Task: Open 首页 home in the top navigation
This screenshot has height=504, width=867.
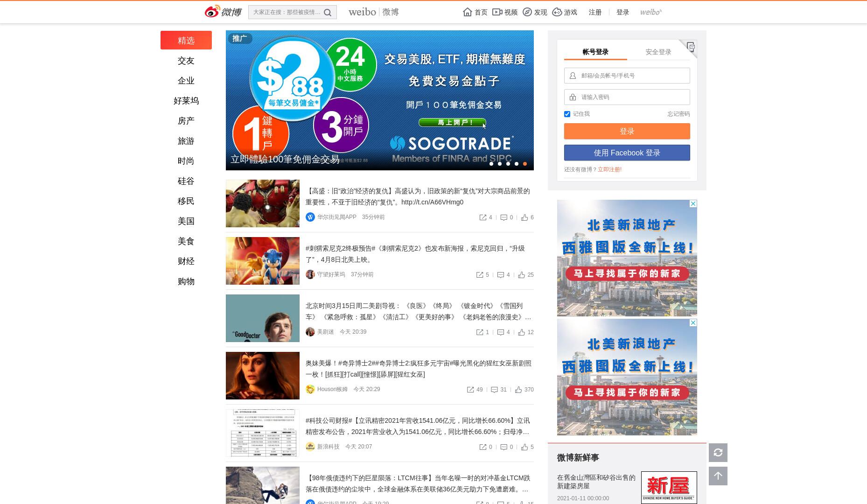Action: click(475, 12)
